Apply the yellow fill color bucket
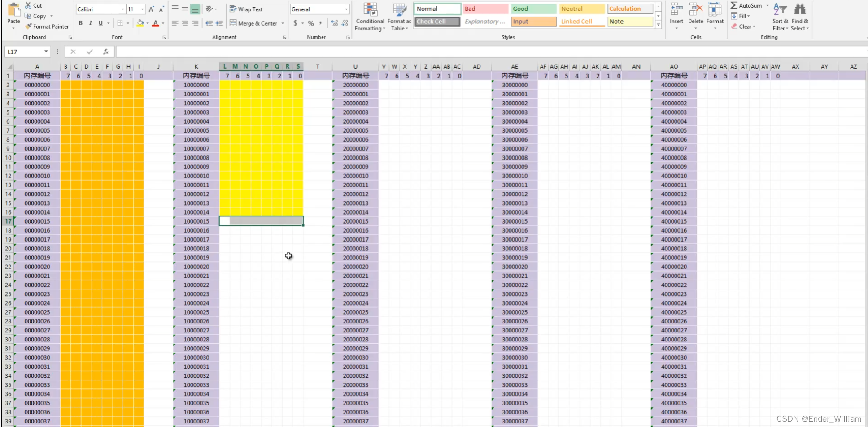 click(140, 23)
